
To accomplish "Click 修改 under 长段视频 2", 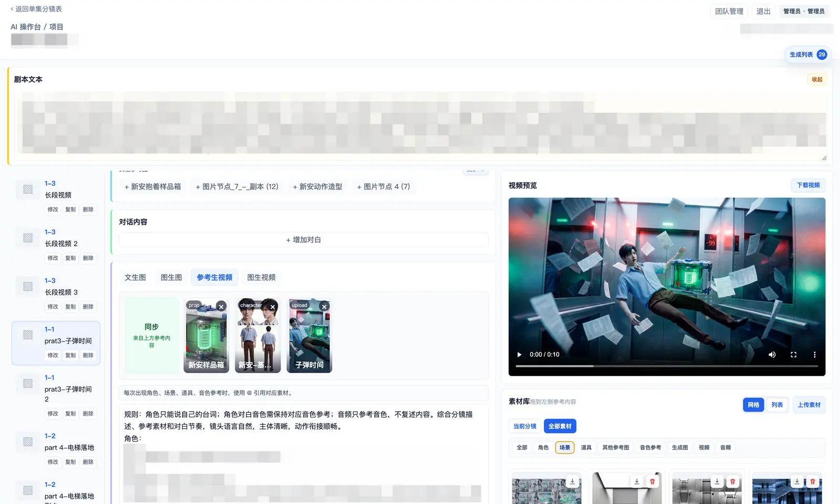I will tap(53, 258).
